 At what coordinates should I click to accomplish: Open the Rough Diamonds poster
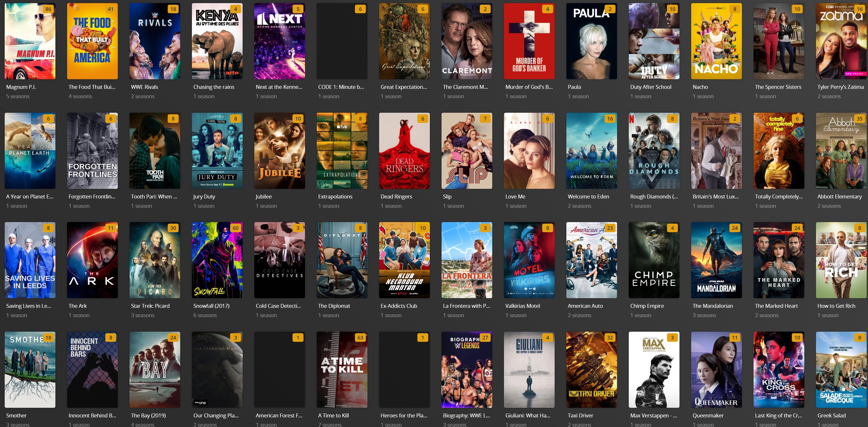(x=654, y=151)
